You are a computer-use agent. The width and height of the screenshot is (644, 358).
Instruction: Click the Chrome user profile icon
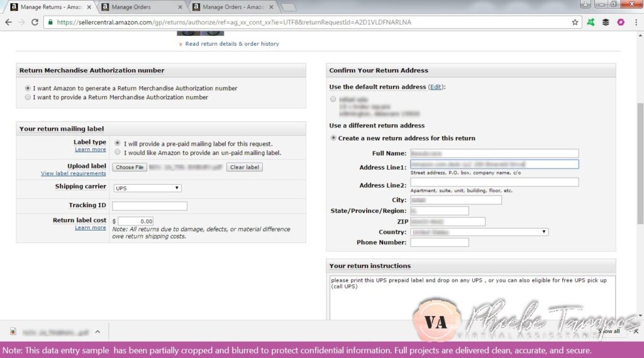[x=586, y=4]
